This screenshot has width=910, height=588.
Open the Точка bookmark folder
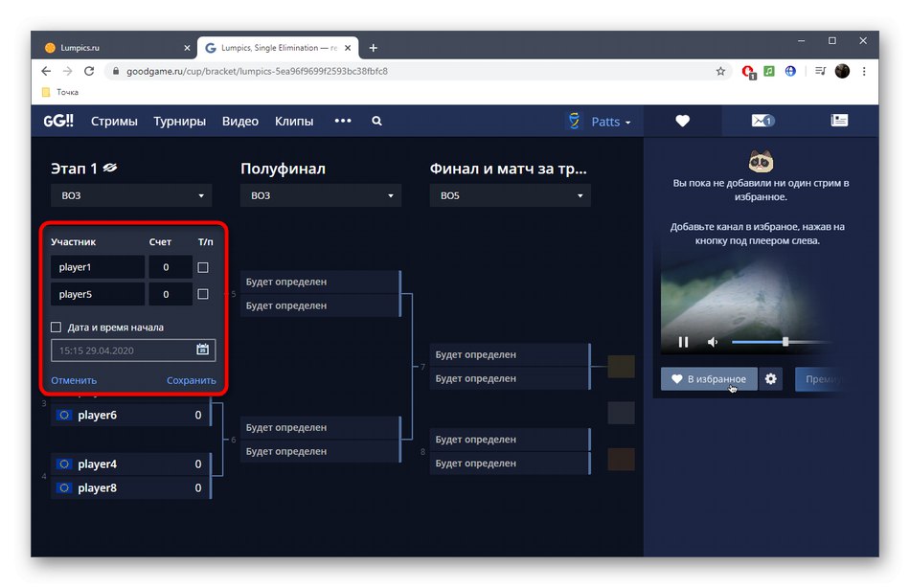pyautogui.click(x=60, y=92)
